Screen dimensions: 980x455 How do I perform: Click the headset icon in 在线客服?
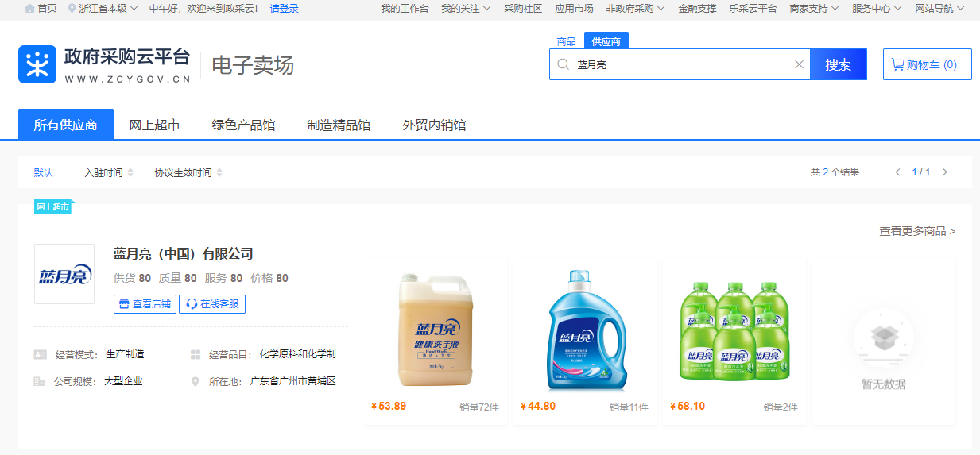pos(191,303)
